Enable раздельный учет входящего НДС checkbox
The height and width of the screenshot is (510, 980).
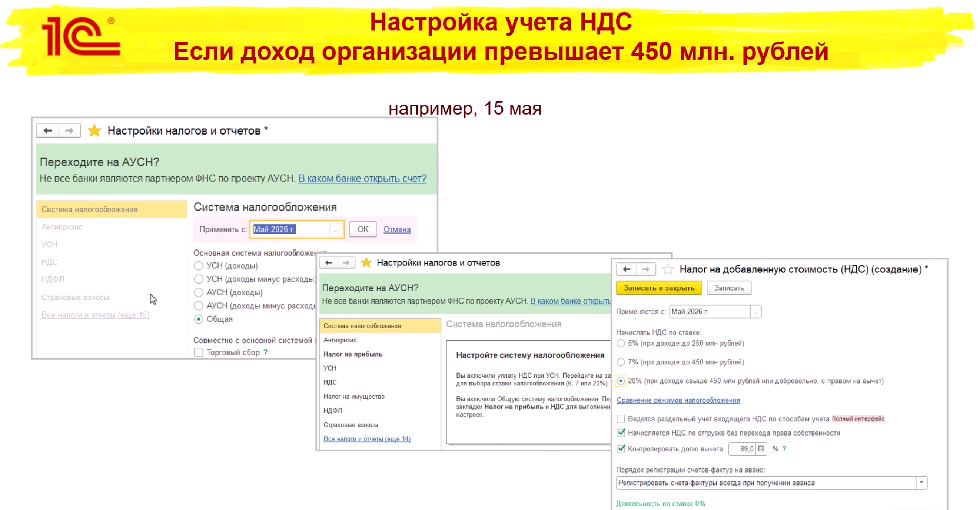(621, 419)
